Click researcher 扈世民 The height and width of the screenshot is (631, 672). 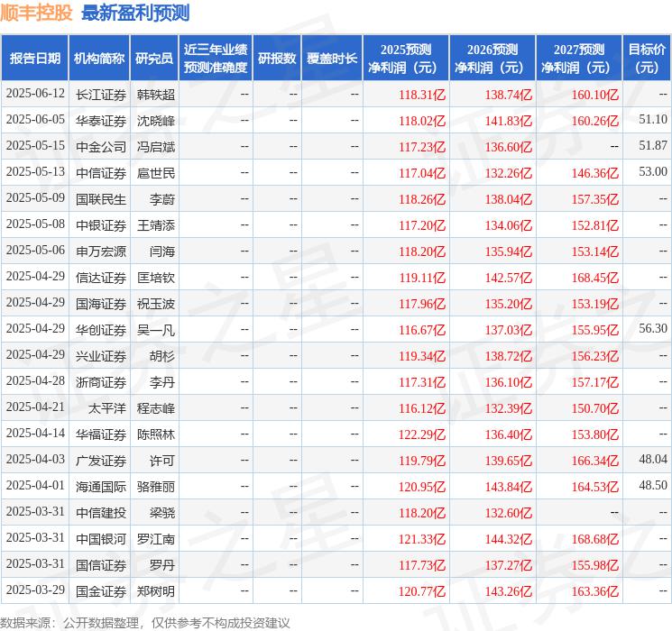(x=155, y=173)
